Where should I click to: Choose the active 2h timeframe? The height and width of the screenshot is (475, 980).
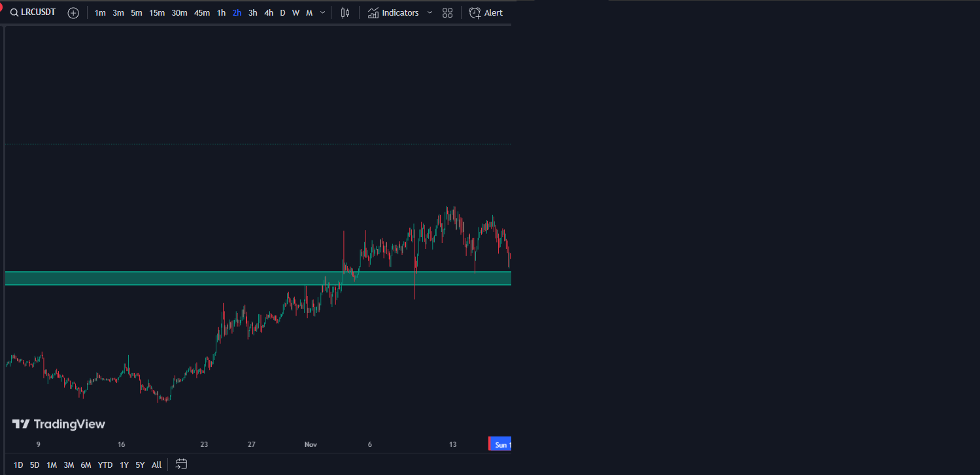tap(237, 13)
